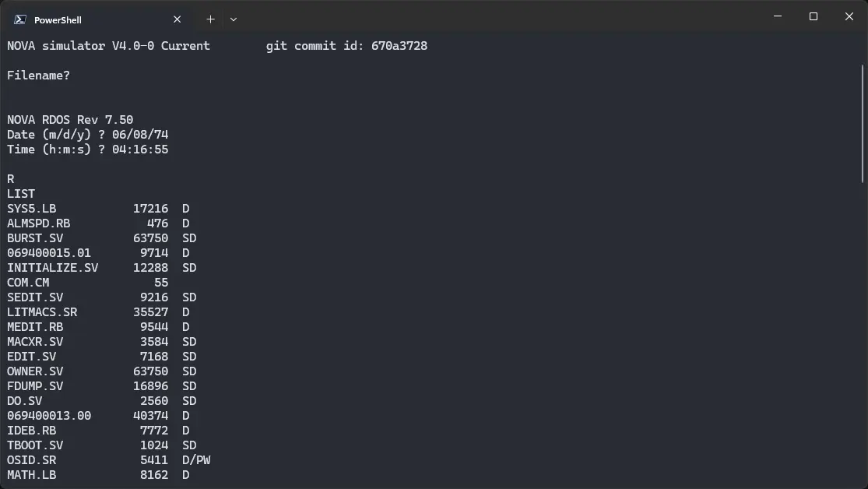Image resolution: width=868 pixels, height=489 pixels.
Task: Minimize the terminal window
Action: coord(776,16)
